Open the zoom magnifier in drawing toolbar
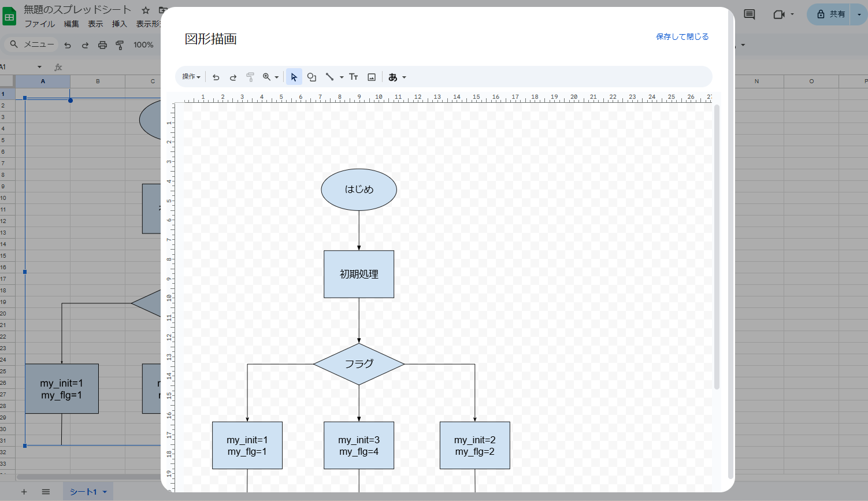The width and height of the screenshot is (868, 501). click(x=266, y=77)
